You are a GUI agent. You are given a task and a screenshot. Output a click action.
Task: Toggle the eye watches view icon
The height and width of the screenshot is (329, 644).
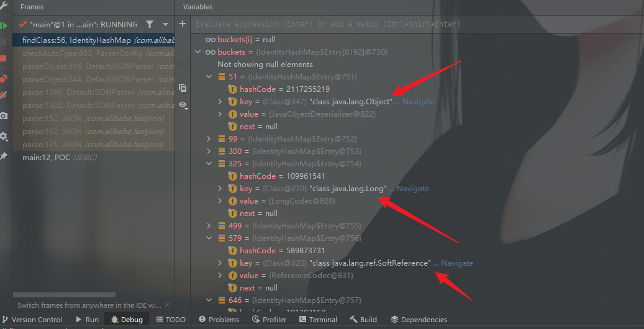click(183, 105)
